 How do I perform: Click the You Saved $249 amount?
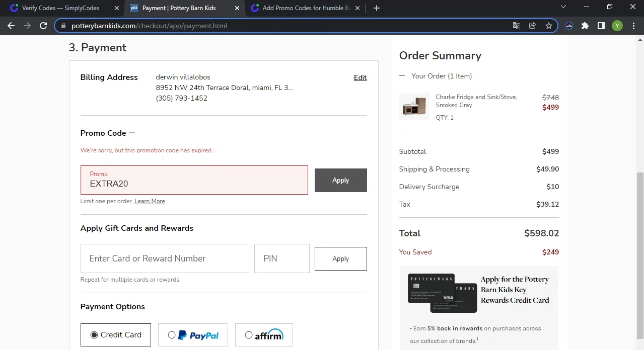pos(550,252)
